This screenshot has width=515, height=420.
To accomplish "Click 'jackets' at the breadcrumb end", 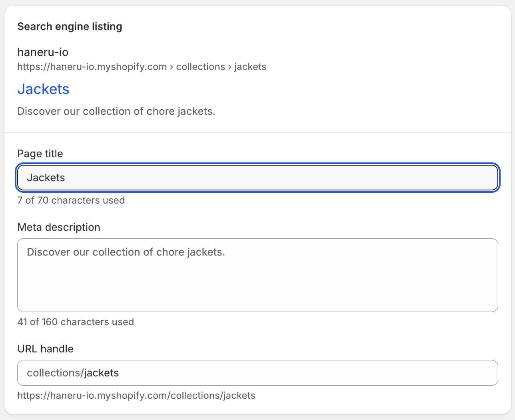I will point(250,67).
